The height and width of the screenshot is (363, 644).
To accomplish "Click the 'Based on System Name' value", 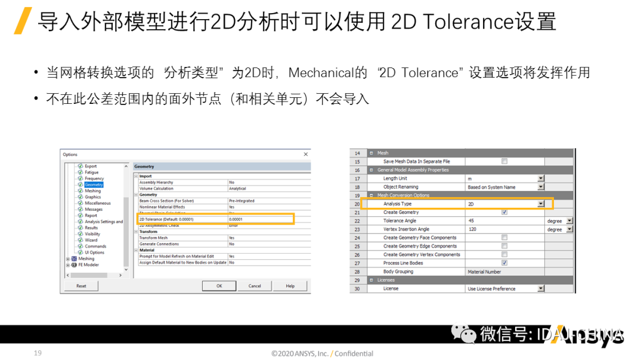I will coord(491,187).
